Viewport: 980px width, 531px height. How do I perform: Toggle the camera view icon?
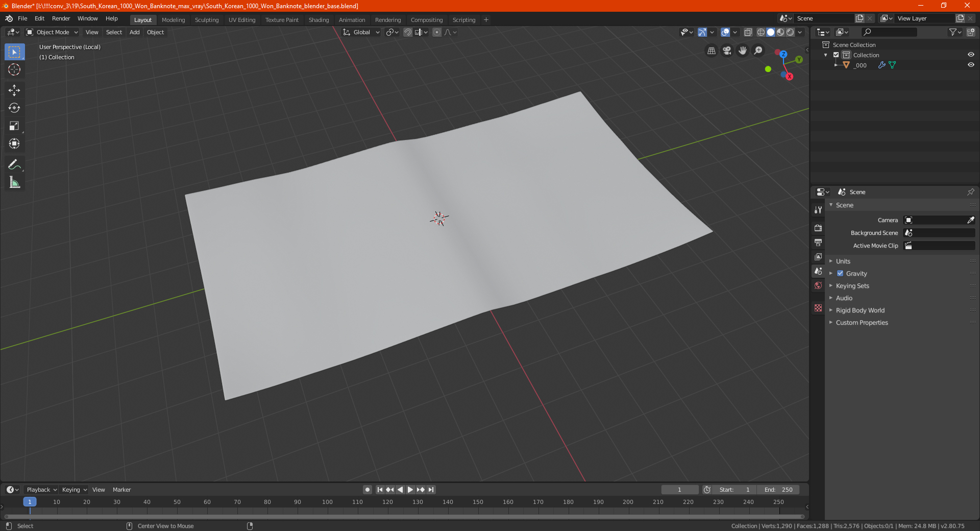coord(727,51)
